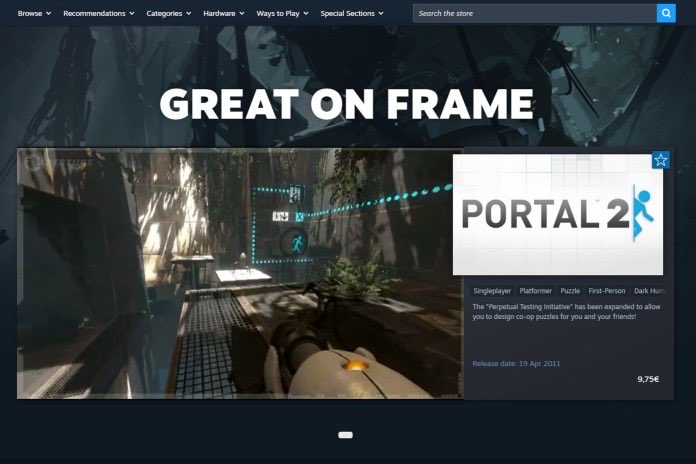
Task: Open the Special Sections menu
Action: click(x=352, y=13)
